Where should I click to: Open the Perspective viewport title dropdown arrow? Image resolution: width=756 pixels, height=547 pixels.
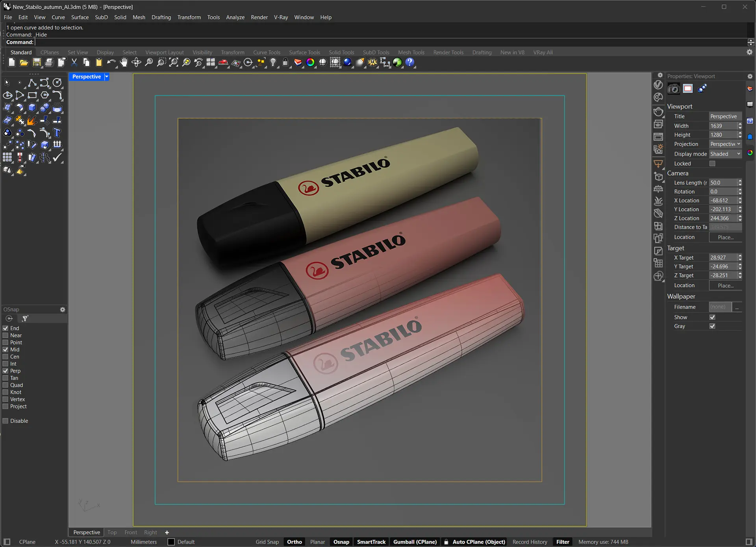[x=106, y=77]
